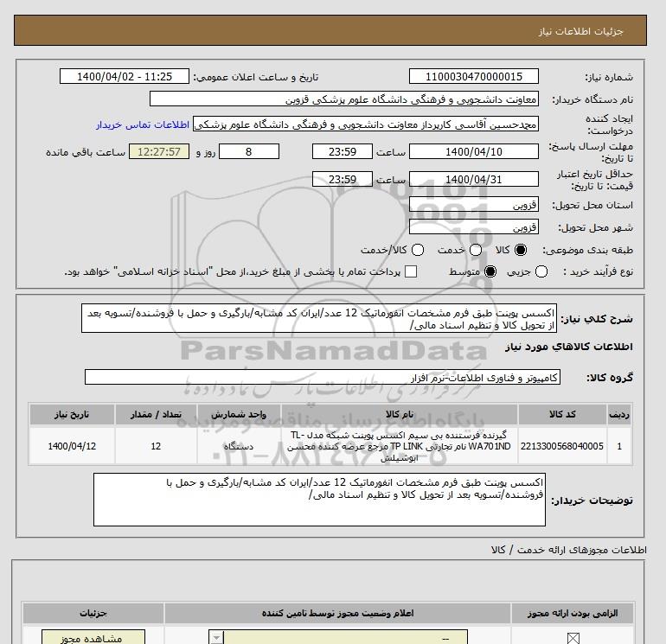Click the تعداد / مقدار column header
Viewport: 666px width, 644px height.
point(156,414)
